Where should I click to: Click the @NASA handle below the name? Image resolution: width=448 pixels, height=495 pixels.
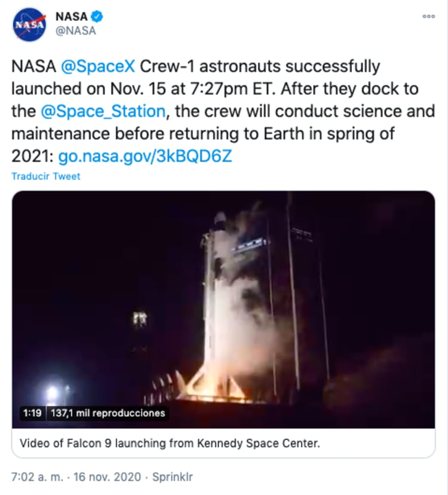(75, 31)
